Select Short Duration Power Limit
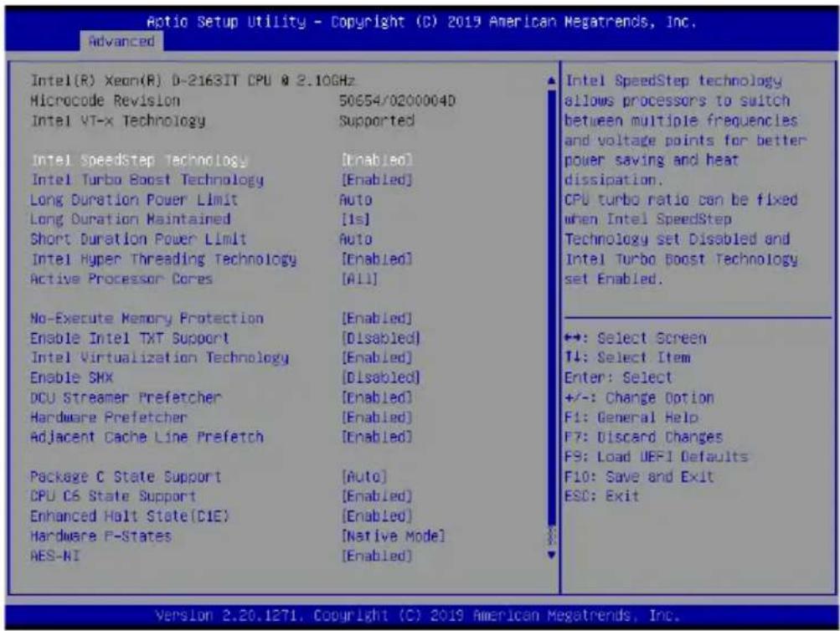This screenshot has width=840, height=631. point(138,239)
